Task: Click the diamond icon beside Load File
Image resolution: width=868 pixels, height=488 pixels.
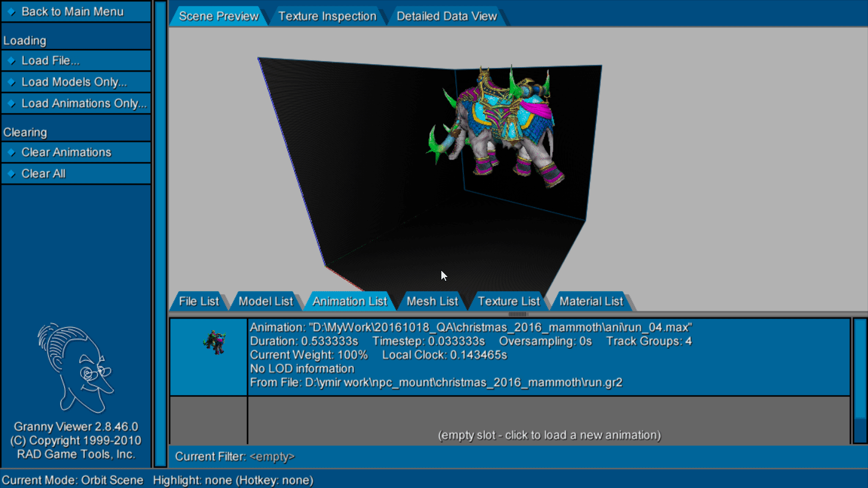Action: pos(12,61)
